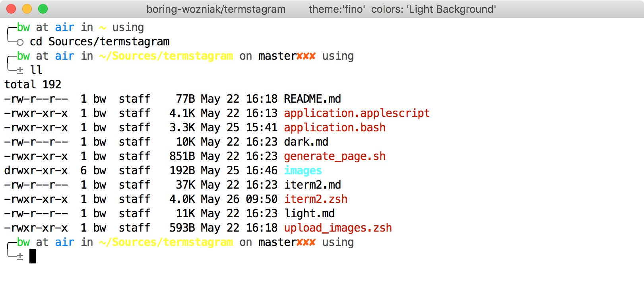
Task: Select the application.applescript file name
Action: (357, 113)
